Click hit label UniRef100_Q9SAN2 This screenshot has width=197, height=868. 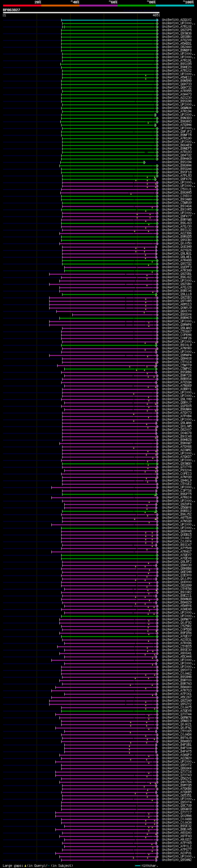(x=177, y=860)
